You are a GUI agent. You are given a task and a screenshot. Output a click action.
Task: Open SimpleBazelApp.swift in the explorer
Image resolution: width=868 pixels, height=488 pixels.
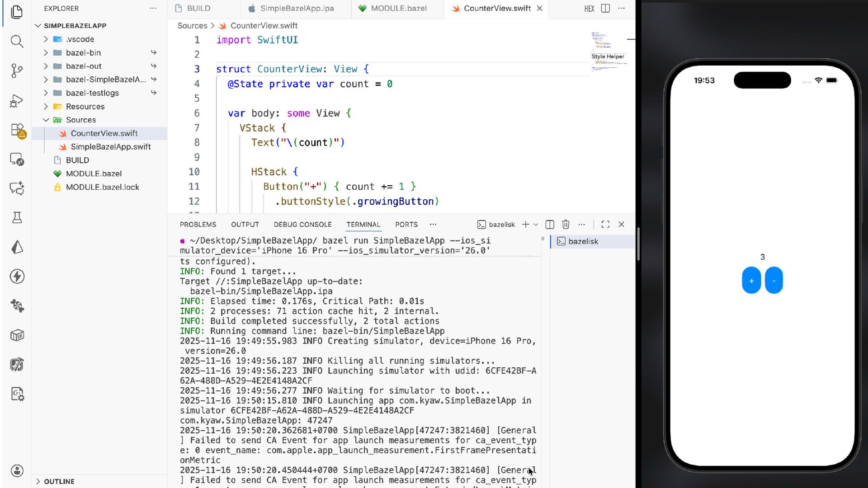(110, 147)
